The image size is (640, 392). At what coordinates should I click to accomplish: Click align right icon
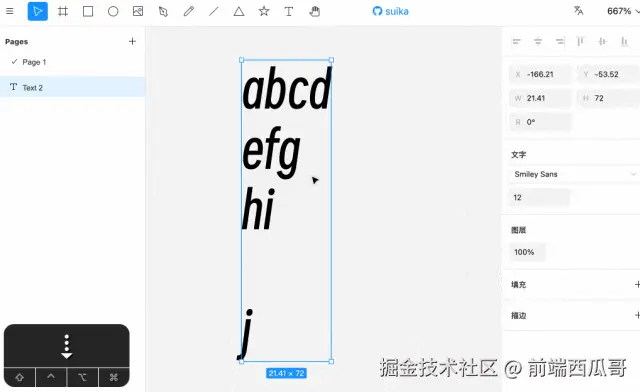click(560, 41)
